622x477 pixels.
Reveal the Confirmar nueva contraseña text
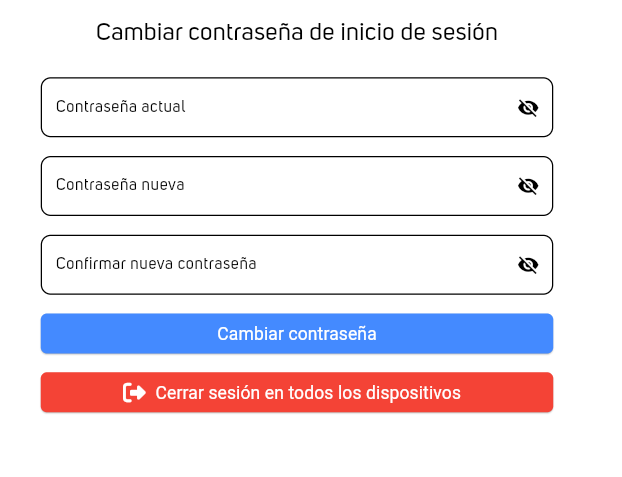(x=528, y=265)
